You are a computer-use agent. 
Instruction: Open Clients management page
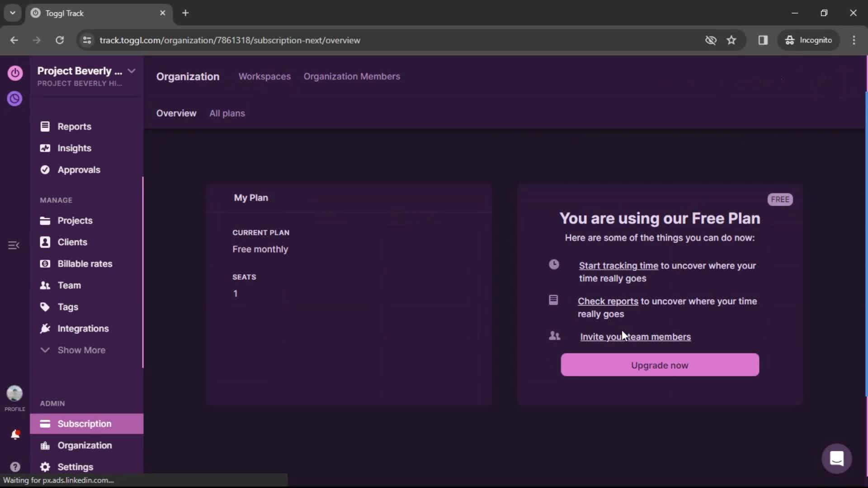pyautogui.click(x=72, y=242)
